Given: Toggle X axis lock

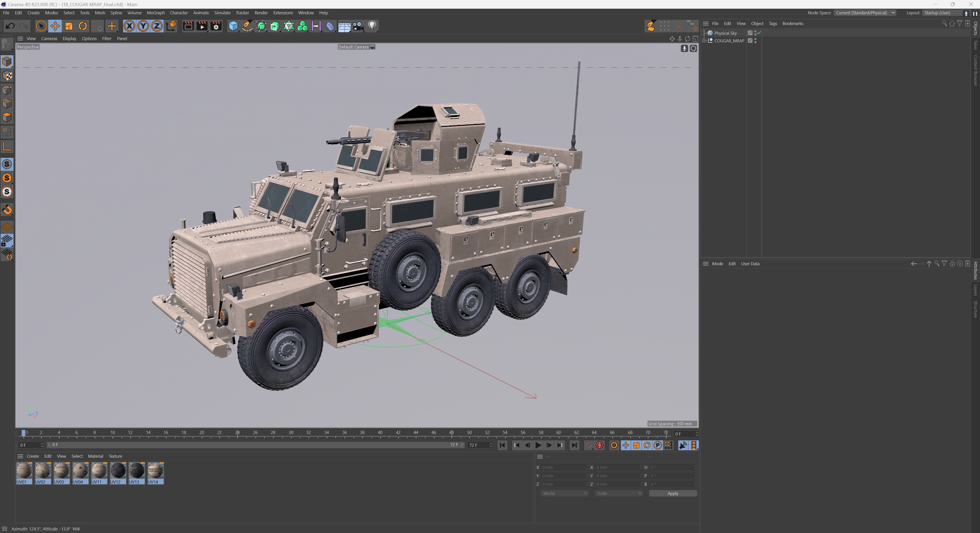Looking at the screenshot, I should click(x=129, y=26).
